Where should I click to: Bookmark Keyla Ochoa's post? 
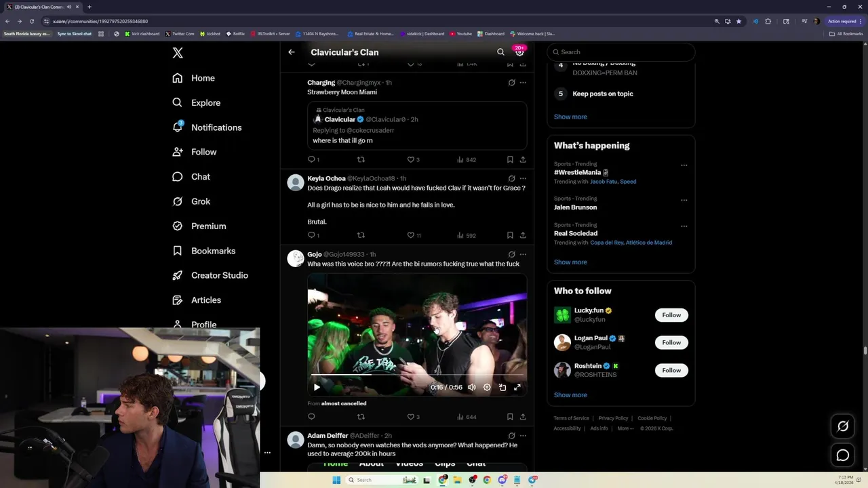(x=510, y=235)
